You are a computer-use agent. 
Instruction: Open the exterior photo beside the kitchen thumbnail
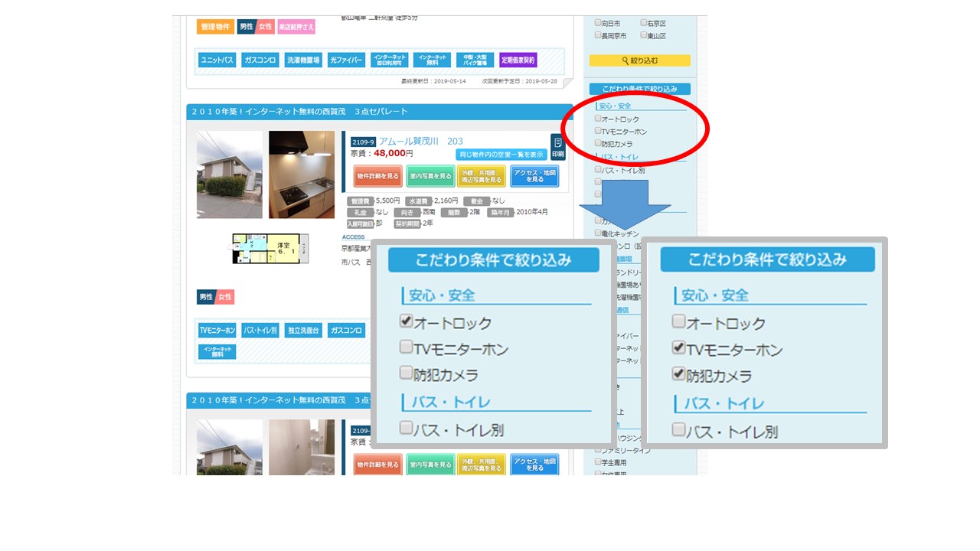click(x=230, y=174)
